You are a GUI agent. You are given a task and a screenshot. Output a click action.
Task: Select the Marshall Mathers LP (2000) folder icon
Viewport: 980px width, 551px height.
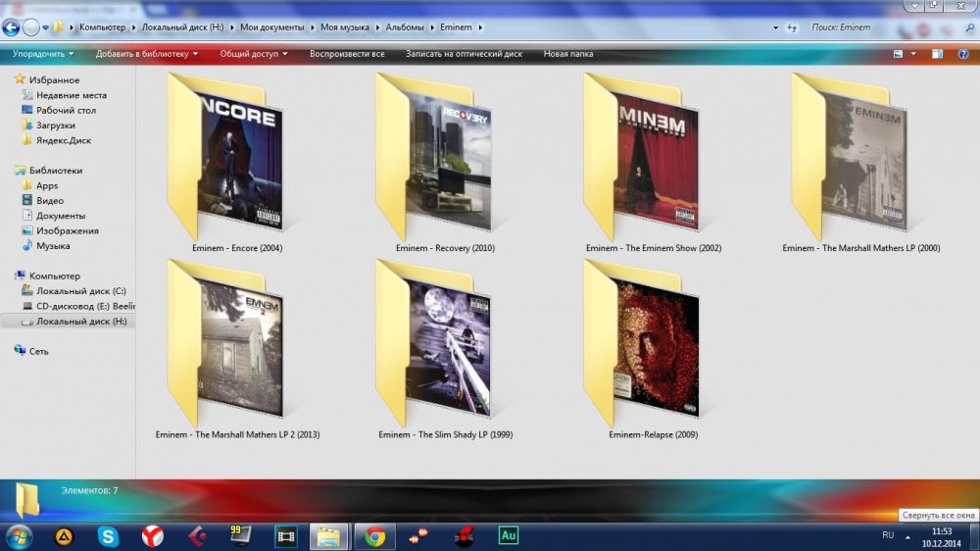850,156
